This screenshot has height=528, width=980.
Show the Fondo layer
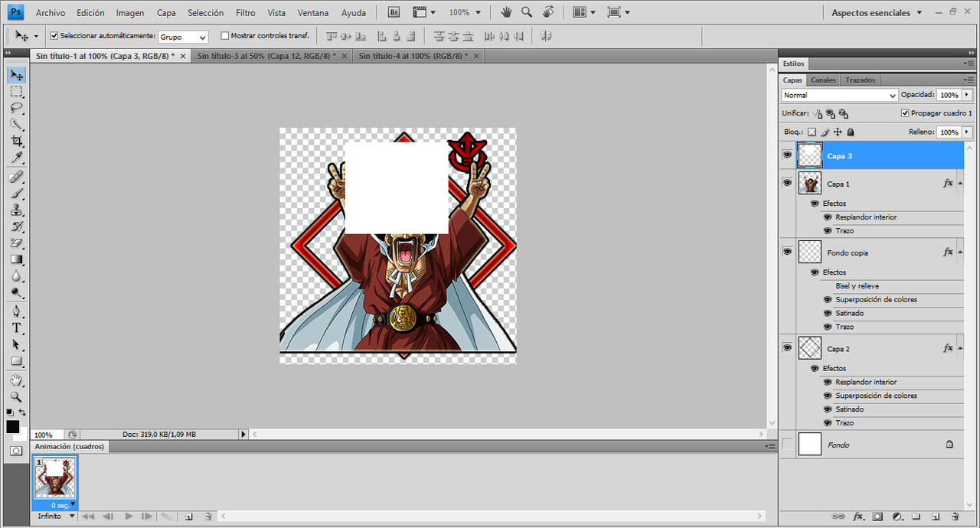[x=787, y=445]
